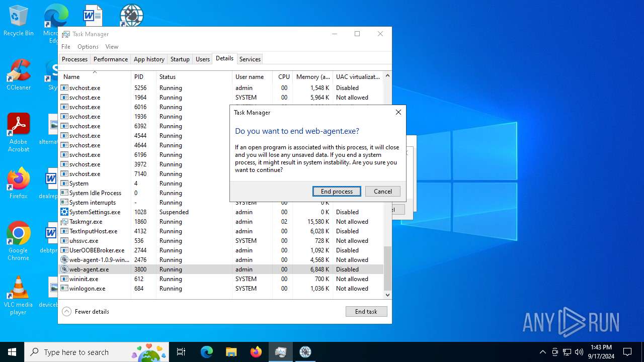Viewport: 644px width, 362px height.
Task: Click the End task button
Action: coord(366,312)
